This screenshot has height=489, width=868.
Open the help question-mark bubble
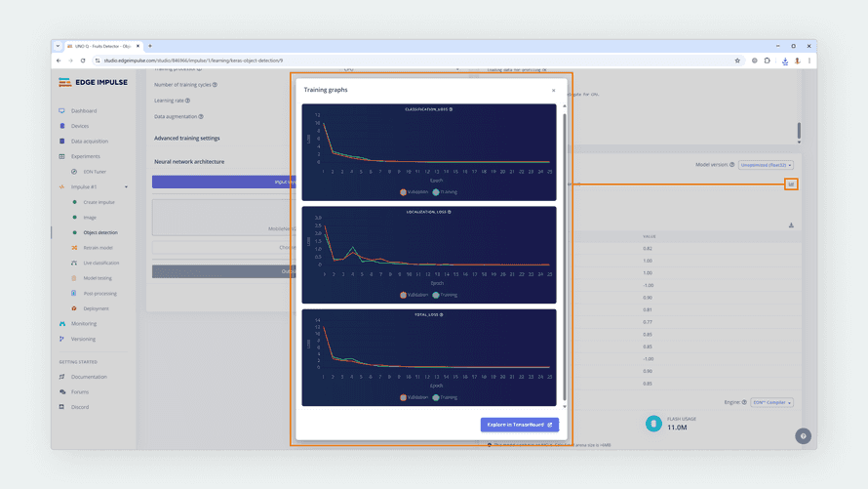(x=804, y=436)
